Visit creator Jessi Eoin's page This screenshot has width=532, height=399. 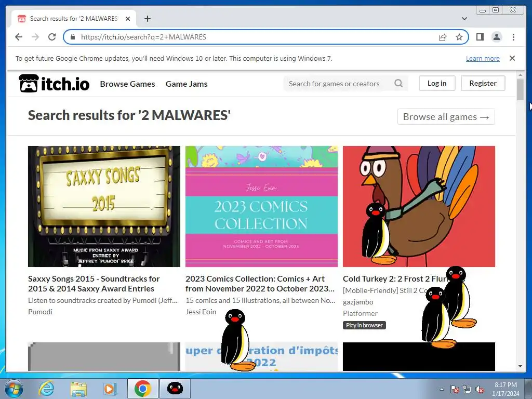point(201,312)
